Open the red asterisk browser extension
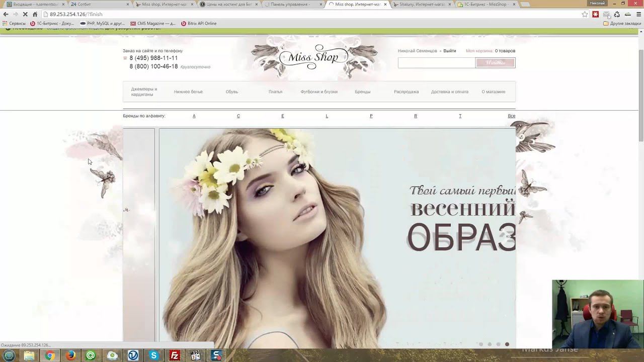This screenshot has width=644, height=362. [596, 15]
